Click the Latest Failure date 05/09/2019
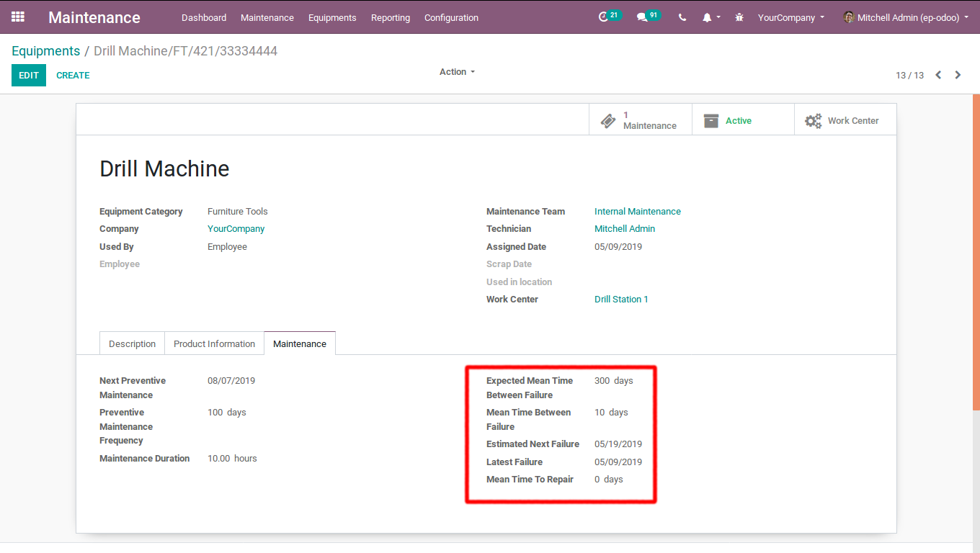 pyautogui.click(x=618, y=462)
